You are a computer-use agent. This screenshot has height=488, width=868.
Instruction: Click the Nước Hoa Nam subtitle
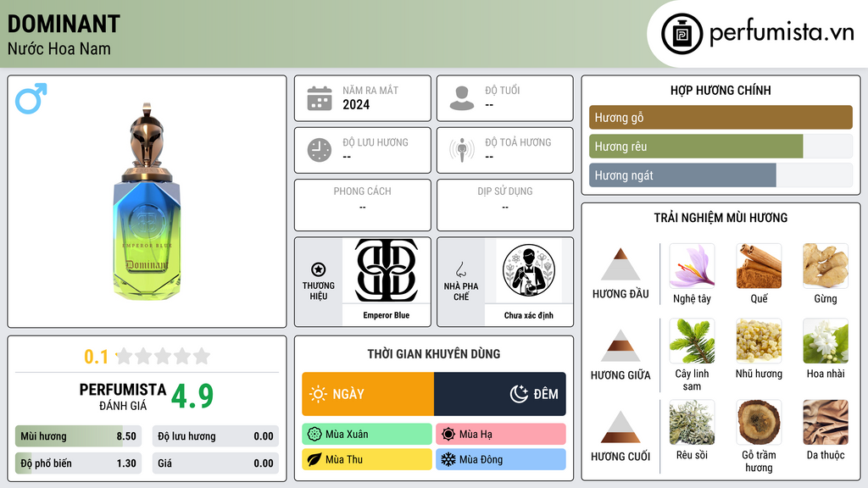tap(59, 49)
